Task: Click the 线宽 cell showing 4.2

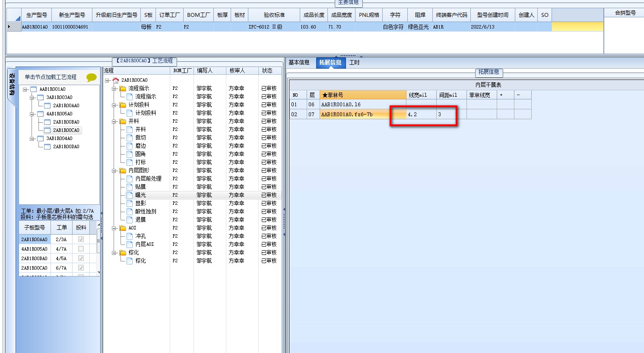Action: (422, 114)
